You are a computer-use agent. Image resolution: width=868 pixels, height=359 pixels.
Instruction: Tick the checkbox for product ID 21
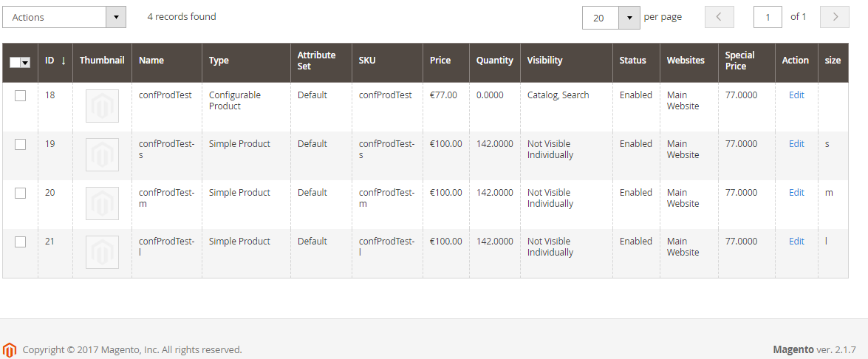pos(21,242)
